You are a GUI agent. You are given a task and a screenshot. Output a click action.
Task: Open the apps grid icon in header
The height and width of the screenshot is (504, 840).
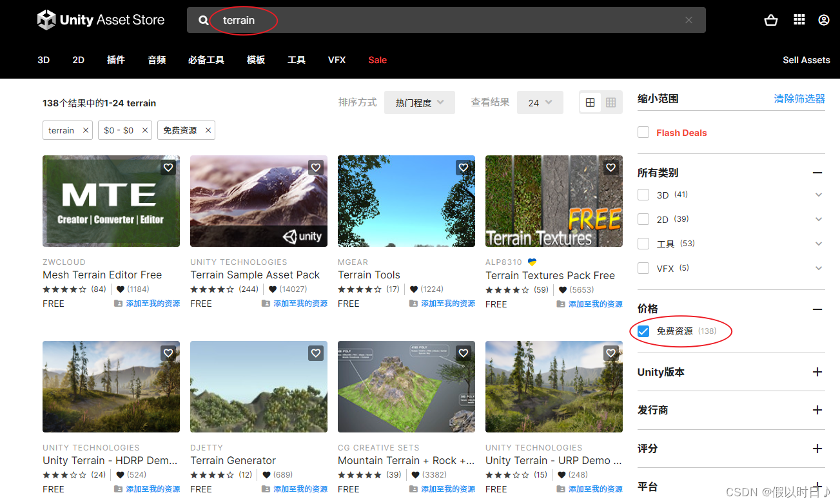799,20
